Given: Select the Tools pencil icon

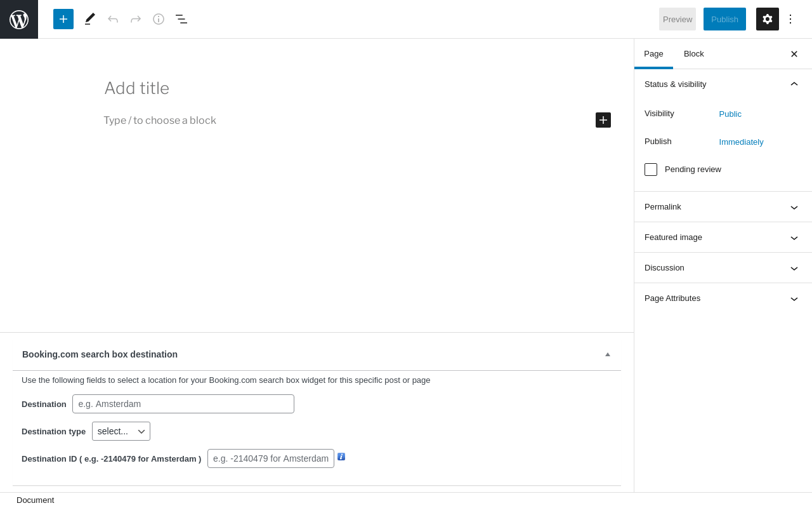Looking at the screenshot, I should [90, 19].
